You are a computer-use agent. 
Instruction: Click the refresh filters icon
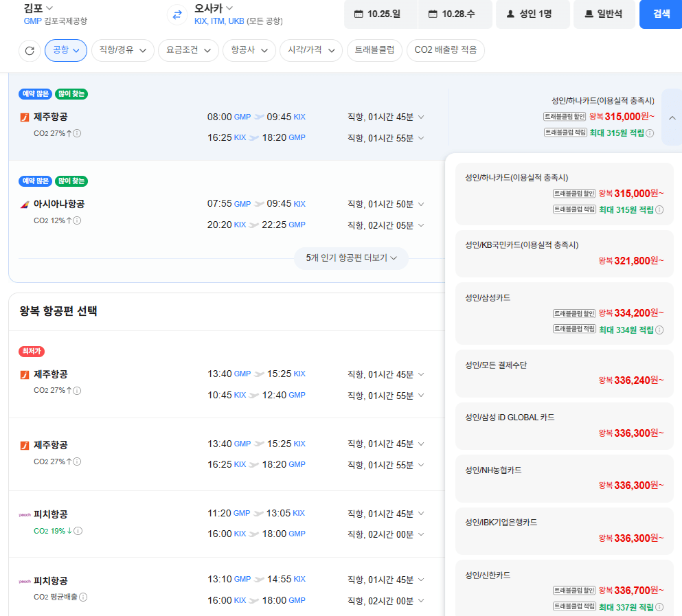(30, 50)
